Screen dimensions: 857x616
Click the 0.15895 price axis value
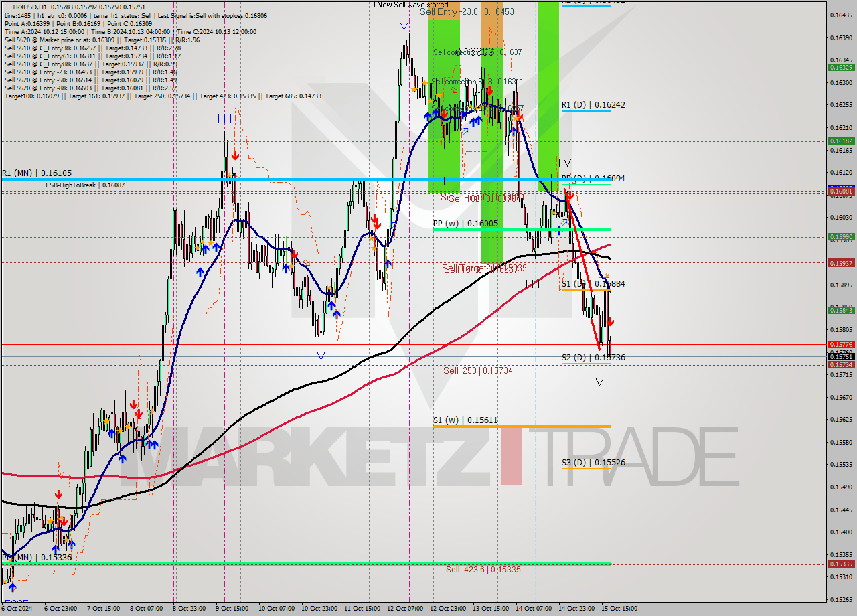842,285
